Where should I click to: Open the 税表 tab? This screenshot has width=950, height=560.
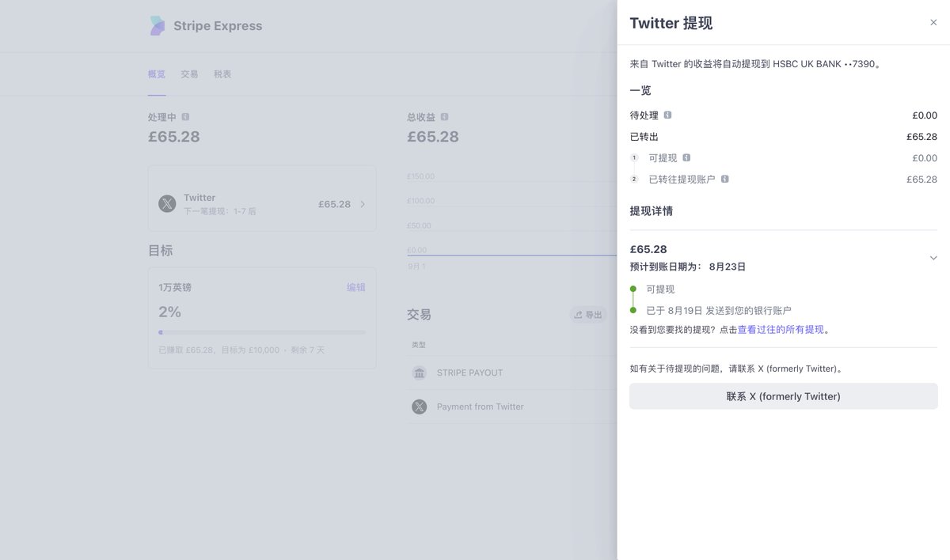222,74
